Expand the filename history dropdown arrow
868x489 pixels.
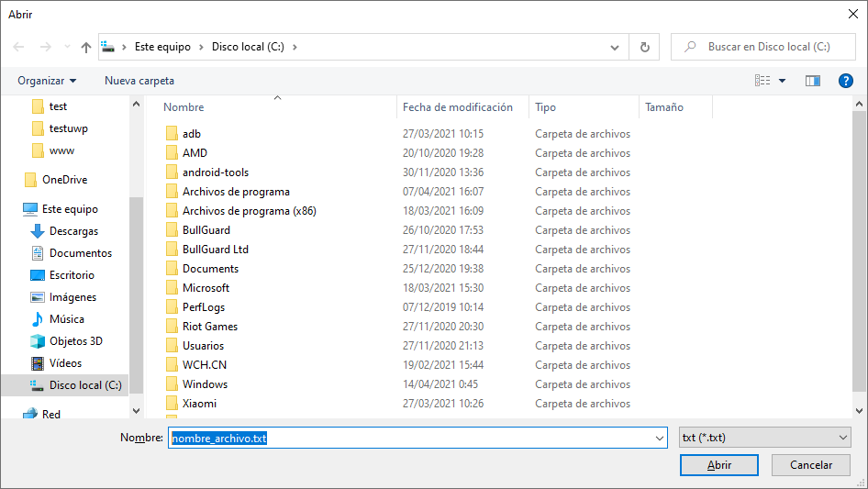[660, 438]
